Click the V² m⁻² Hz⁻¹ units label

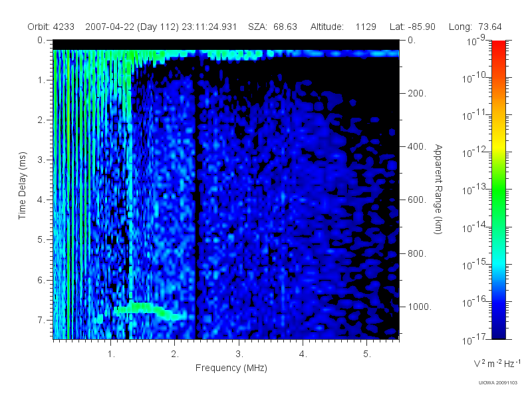click(x=497, y=363)
